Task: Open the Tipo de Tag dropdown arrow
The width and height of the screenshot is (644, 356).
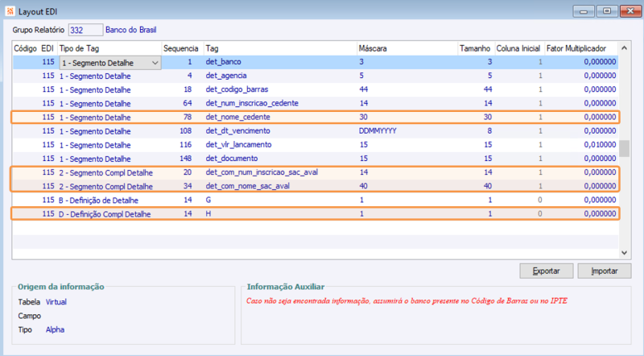Action: pyautogui.click(x=155, y=63)
